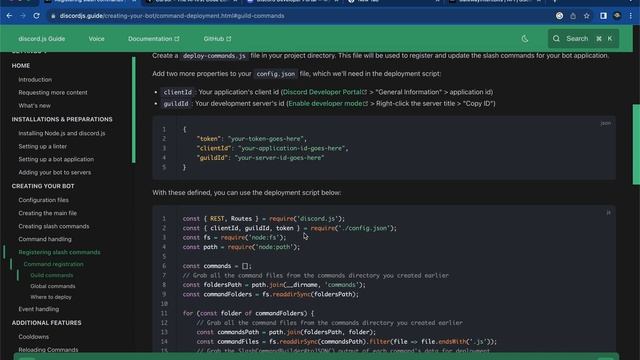Jump to the Guild commands subsection
The image size is (640, 360).
(x=52, y=276)
